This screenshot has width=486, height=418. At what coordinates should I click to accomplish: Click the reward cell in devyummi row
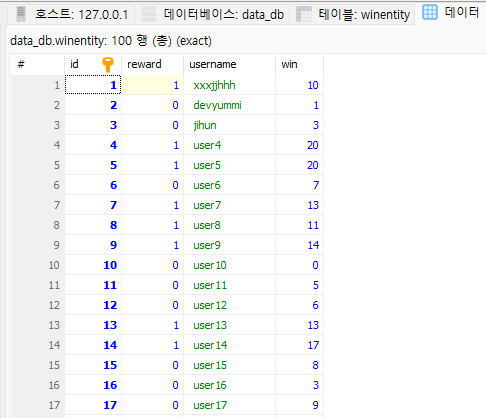click(152, 105)
